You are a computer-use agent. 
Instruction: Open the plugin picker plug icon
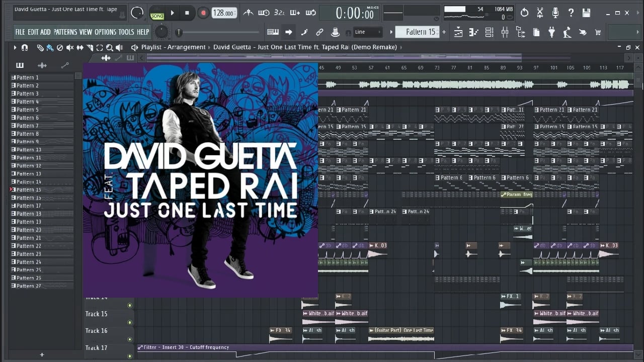click(x=552, y=33)
